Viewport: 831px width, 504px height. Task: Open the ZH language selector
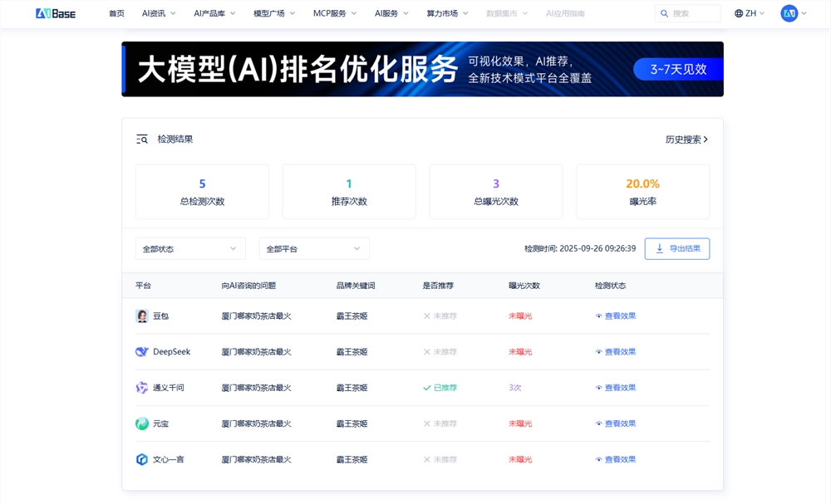click(750, 13)
